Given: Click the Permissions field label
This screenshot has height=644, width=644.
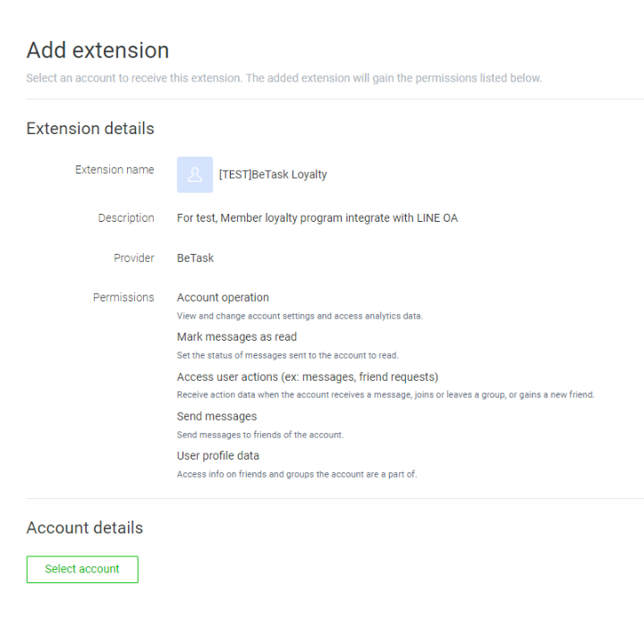Looking at the screenshot, I should point(123,297).
